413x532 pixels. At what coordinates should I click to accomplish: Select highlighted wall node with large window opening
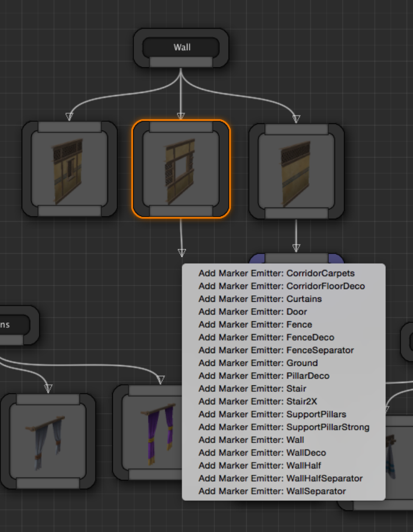(181, 169)
